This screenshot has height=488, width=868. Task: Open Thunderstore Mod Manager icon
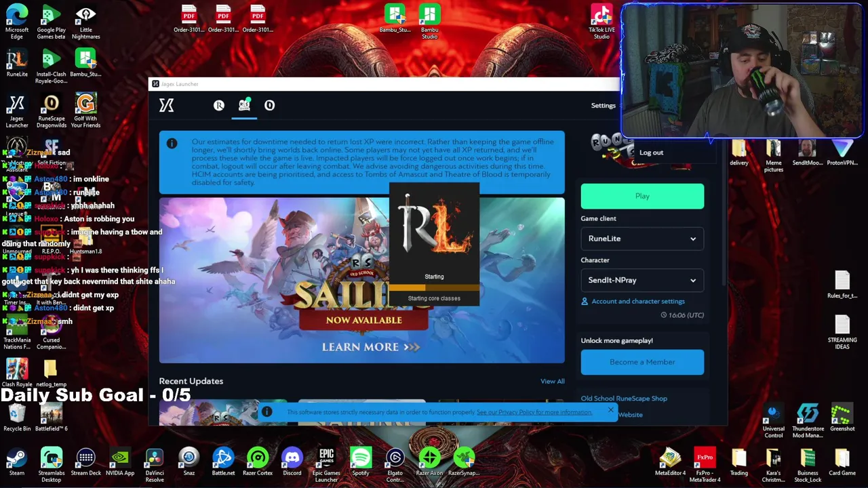[x=808, y=420]
